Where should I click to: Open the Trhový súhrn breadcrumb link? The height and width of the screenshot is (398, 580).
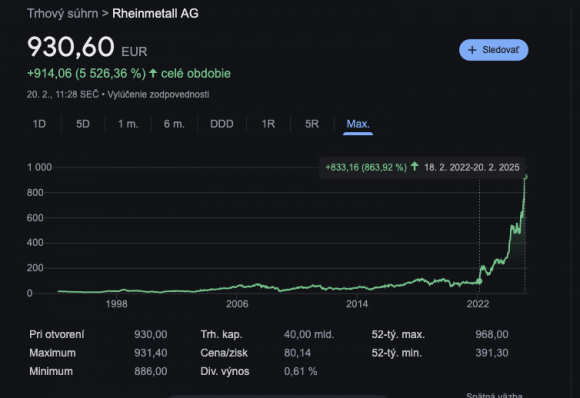tap(63, 14)
